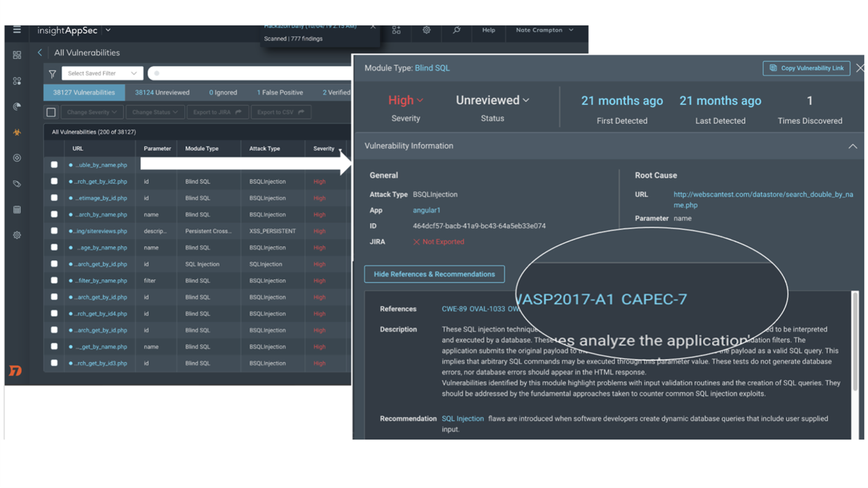Check the etimage_by_id.php row checkbox
The width and height of the screenshot is (868, 488).
point(54,198)
